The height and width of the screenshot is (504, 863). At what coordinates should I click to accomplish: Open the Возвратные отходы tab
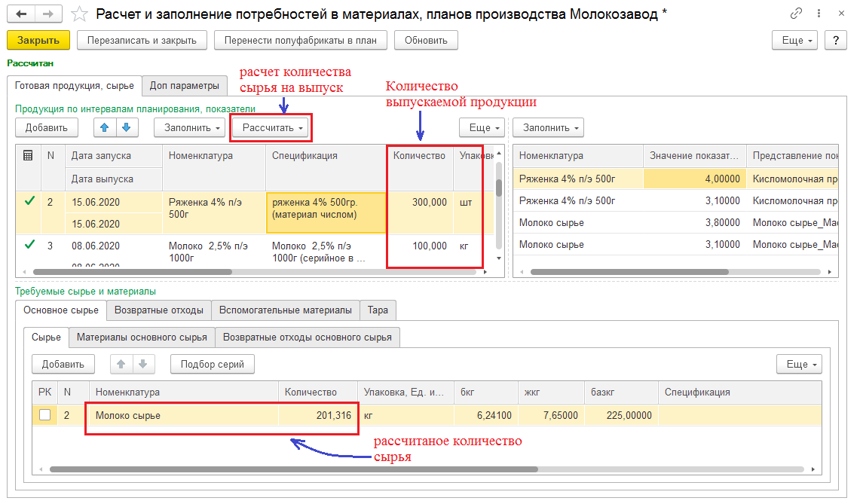point(158,310)
